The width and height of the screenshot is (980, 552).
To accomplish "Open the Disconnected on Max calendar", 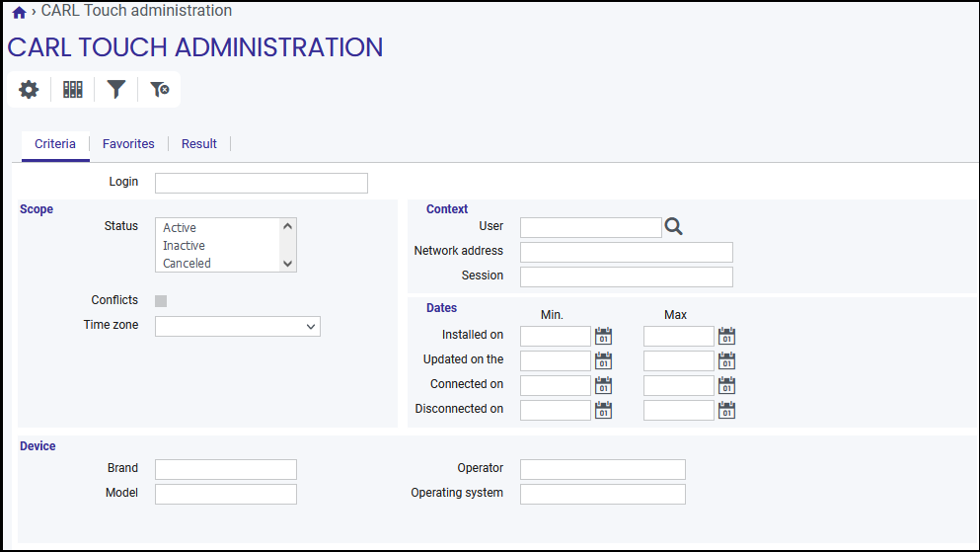I will click(726, 410).
